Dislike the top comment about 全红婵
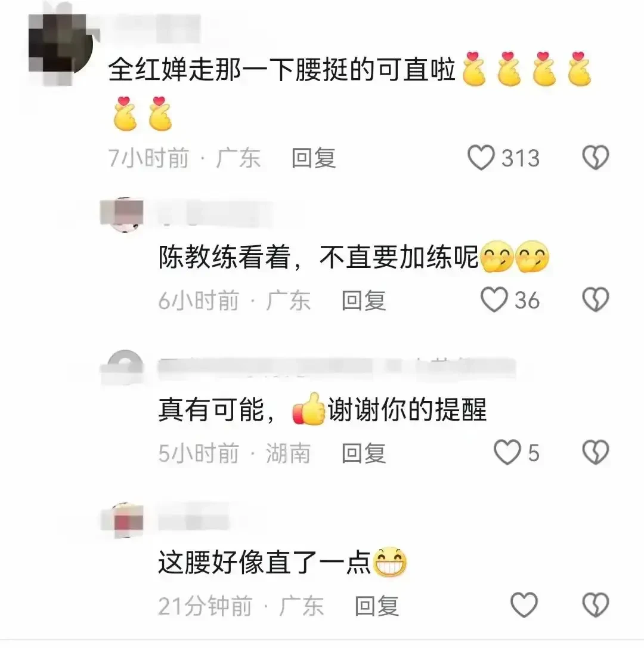Viewport: 644px width, 648px height. pyautogui.click(x=595, y=158)
